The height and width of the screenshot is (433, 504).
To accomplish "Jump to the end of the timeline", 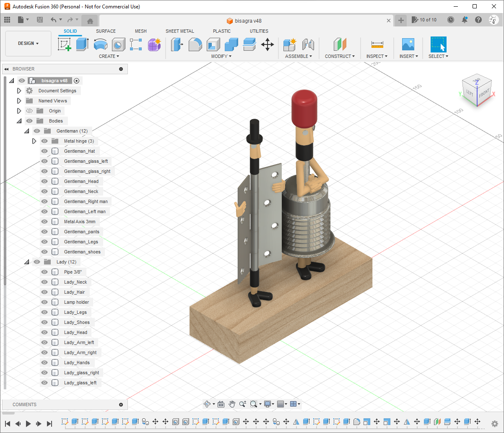I will (x=50, y=423).
